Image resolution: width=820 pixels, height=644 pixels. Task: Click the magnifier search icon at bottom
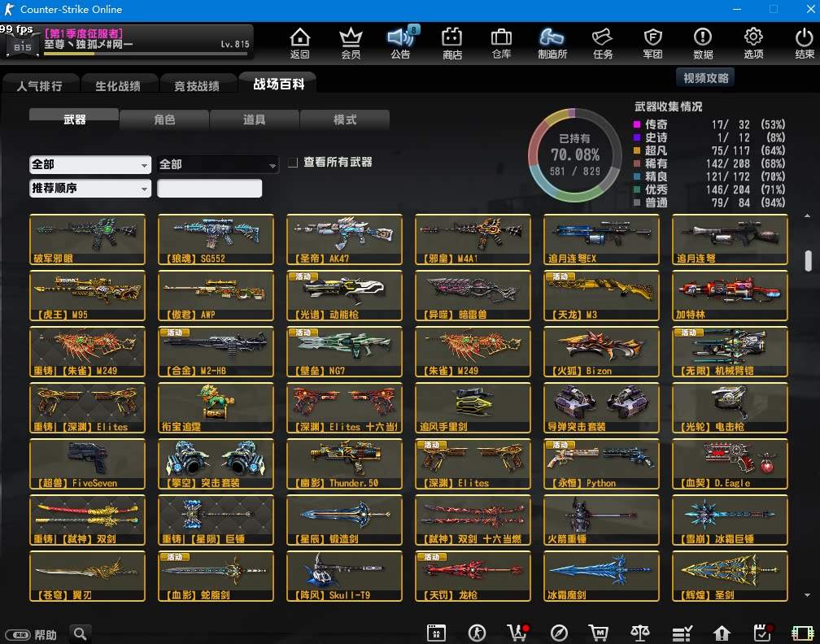[80, 634]
